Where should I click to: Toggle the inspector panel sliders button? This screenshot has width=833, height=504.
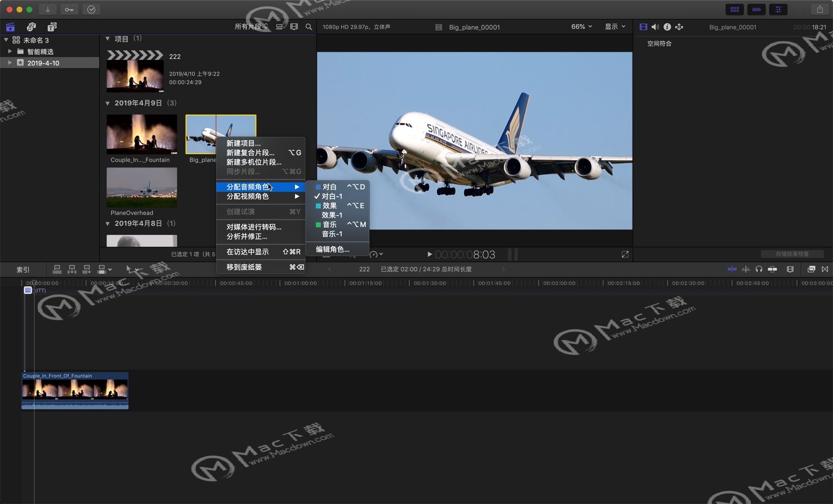tap(778, 9)
